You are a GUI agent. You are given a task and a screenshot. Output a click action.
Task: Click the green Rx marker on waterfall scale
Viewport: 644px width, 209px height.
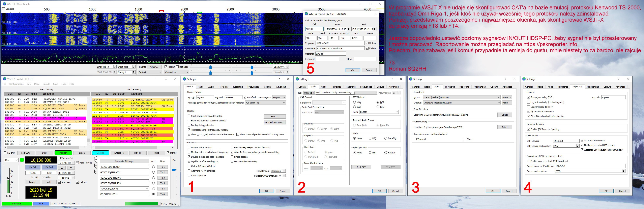[x=200, y=12]
